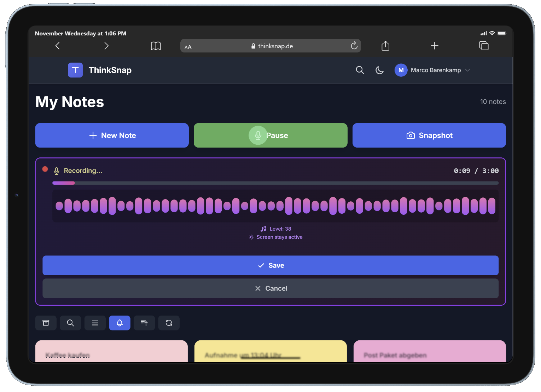The width and height of the screenshot is (541, 392).
Task: Open a new browser tab
Action: tap(434, 46)
